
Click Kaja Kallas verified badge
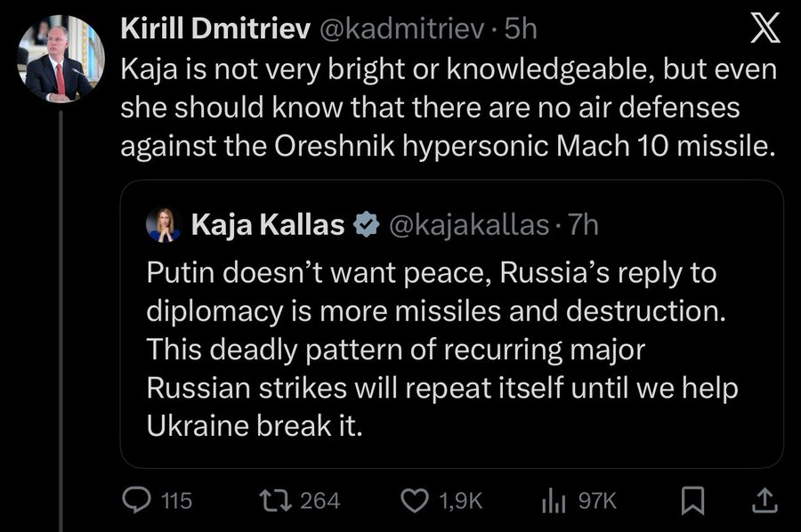pos(366,226)
